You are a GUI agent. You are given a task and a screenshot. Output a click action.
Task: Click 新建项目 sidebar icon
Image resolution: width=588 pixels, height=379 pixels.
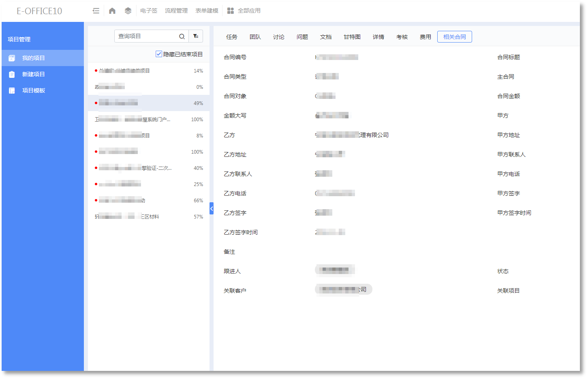click(12, 74)
